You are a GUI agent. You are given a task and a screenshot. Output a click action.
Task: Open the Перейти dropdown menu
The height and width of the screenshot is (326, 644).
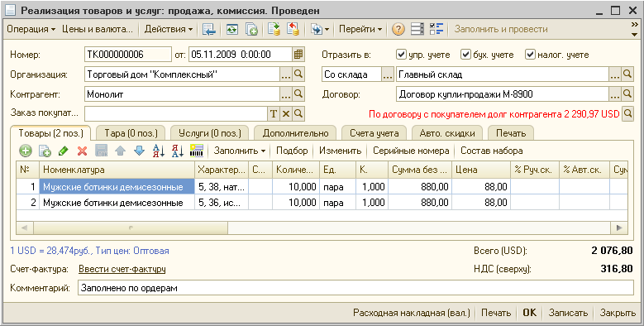pos(360,29)
